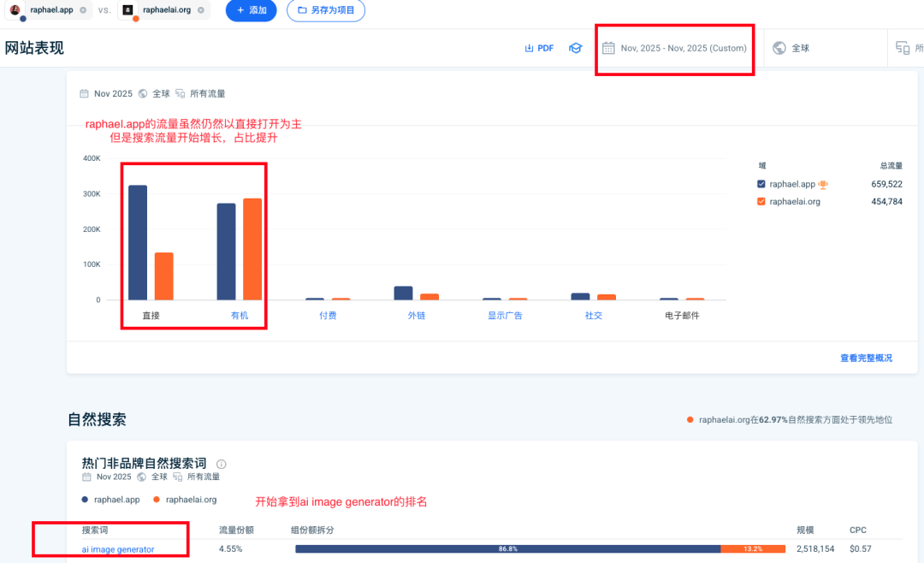The height and width of the screenshot is (563, 924).
Task: Click the 搜索词 column header
Action: [95, 530]
